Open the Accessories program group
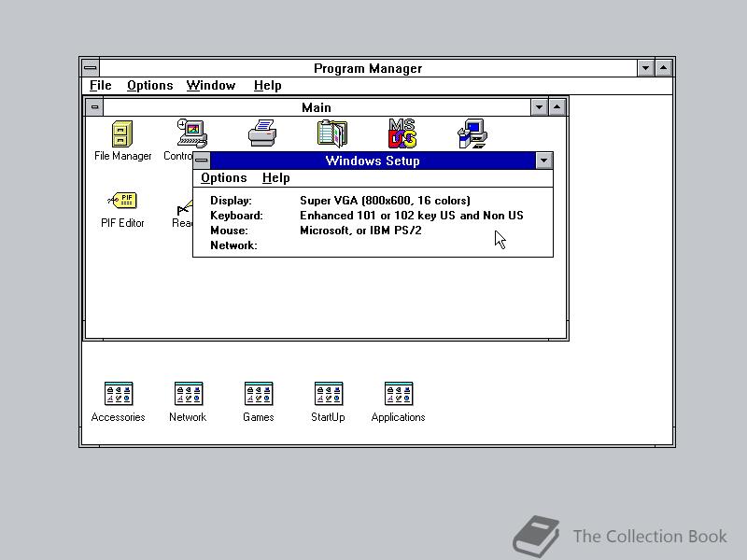Viewport: 747px width, 560px height. click(x=119, y=394)
